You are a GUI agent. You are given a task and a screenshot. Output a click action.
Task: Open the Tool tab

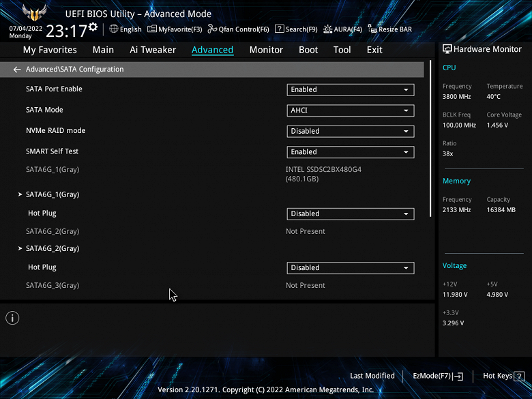(342, 50)
